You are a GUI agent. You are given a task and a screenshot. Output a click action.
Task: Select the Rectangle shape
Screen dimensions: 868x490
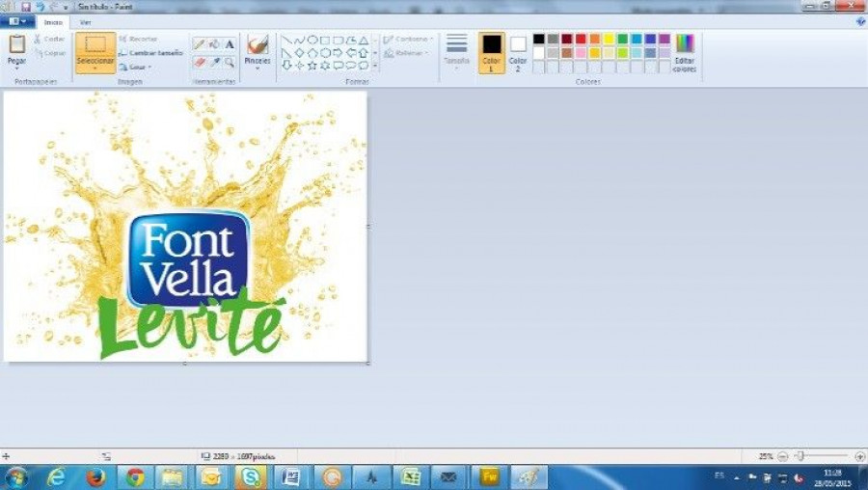click(325, 41)
